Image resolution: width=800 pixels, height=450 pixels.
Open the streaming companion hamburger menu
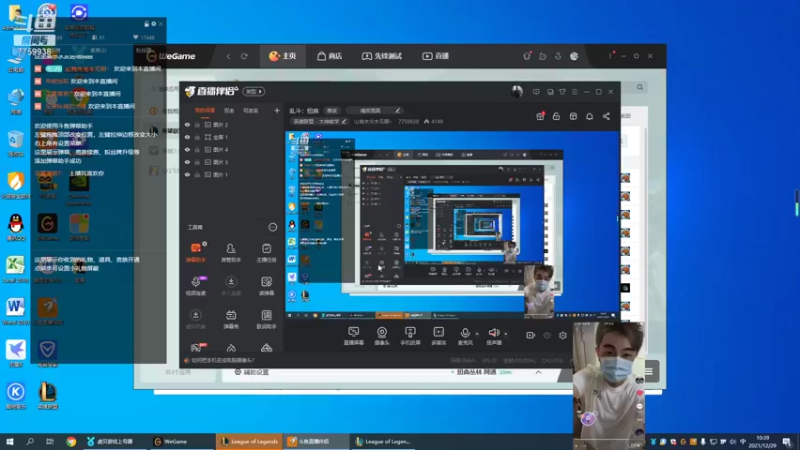click(574, 92)
